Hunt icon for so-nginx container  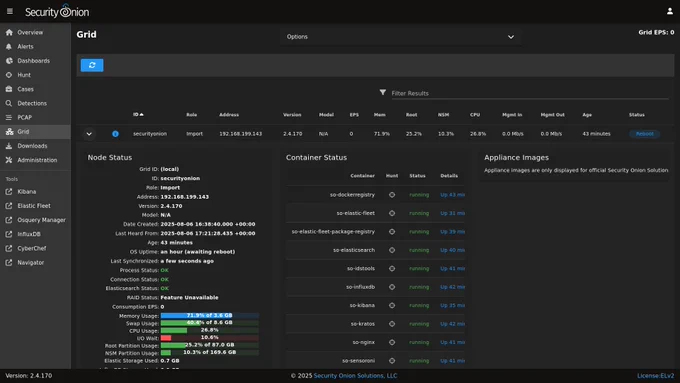392,342
